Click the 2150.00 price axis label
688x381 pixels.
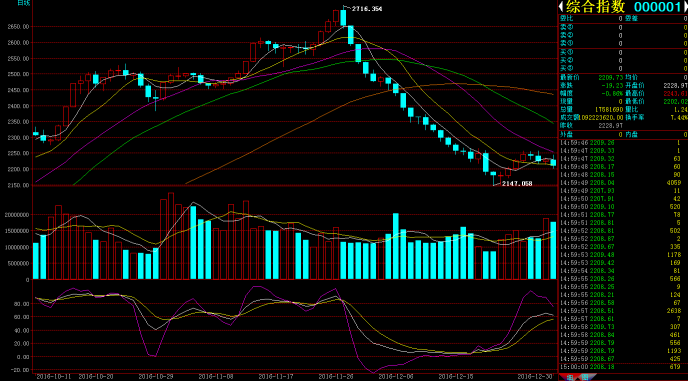click(18, 185)
